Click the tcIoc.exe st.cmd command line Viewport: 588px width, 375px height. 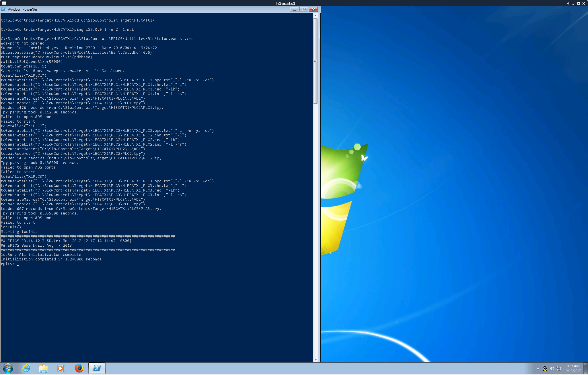(97, 39)
